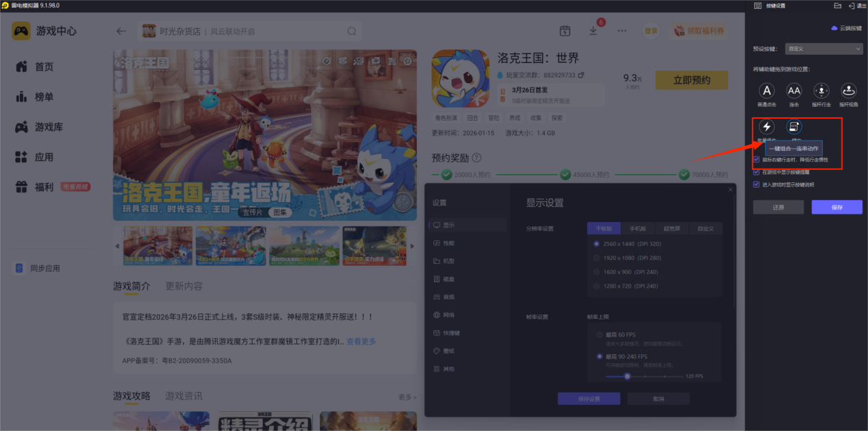Select the 连击 AA rapid-tap key icon

(793, 90)
